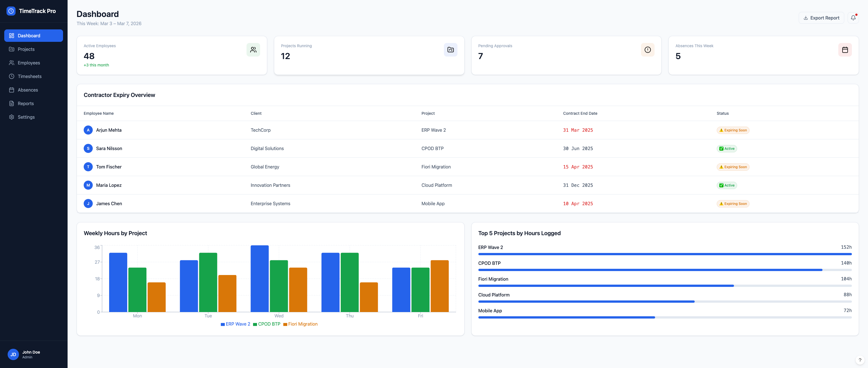Screen dimensions: 868x368
Task: Open the Employees section
Action: (x=29, y=63)
